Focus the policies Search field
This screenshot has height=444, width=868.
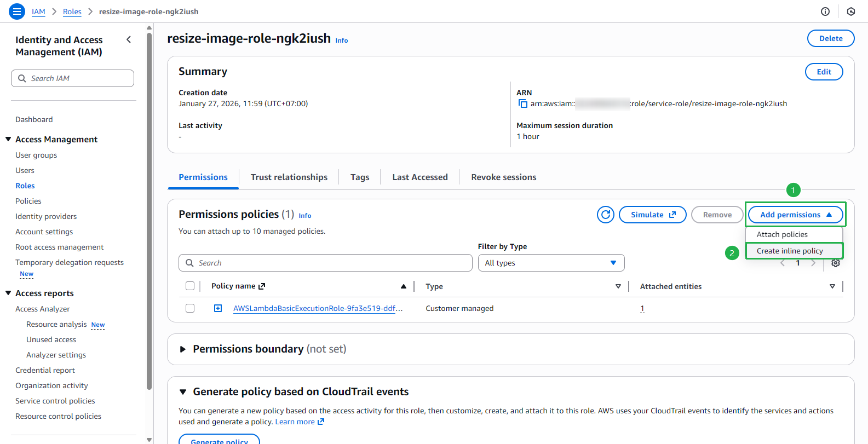click(x=325, y=263)
